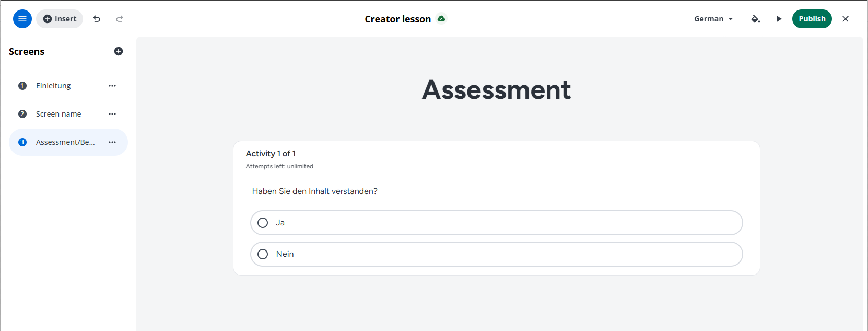Open the German language dropdown

713,19
